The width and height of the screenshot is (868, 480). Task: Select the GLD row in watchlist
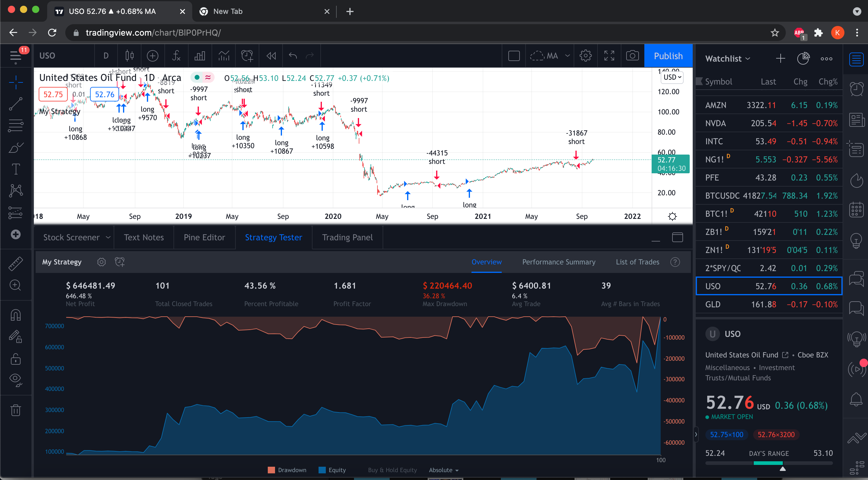(x=769, y=304)
